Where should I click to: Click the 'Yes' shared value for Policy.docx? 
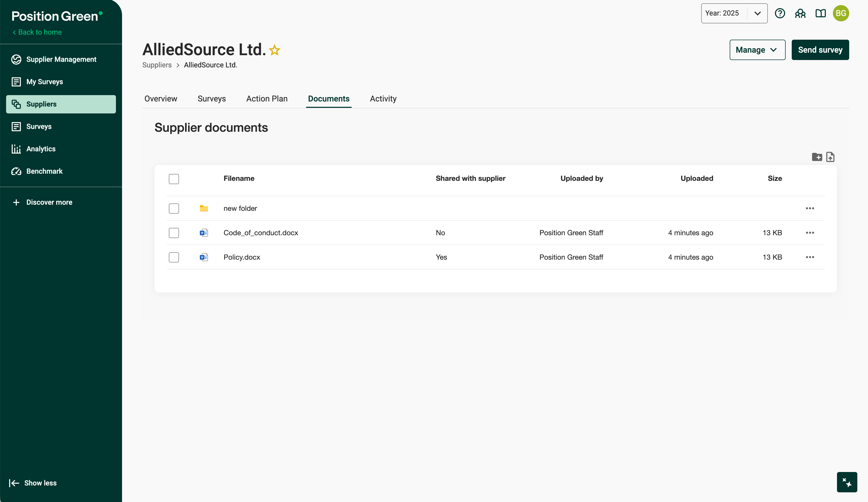pos(441,257)
